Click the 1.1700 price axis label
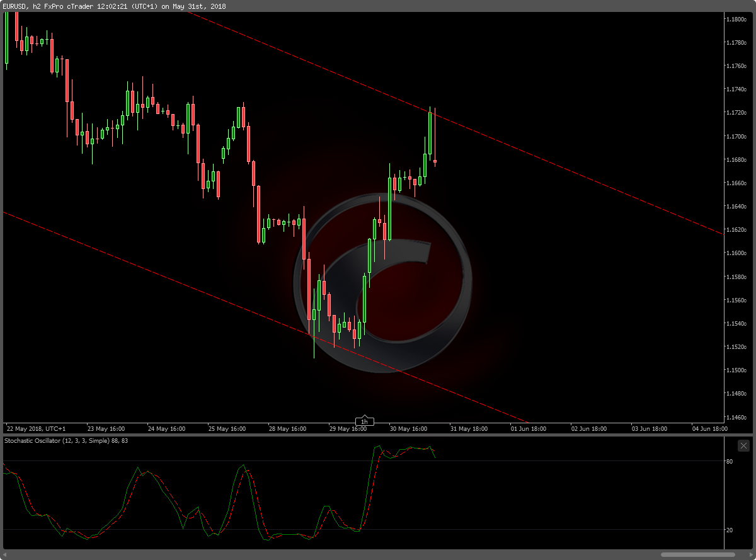 [736, 137]
